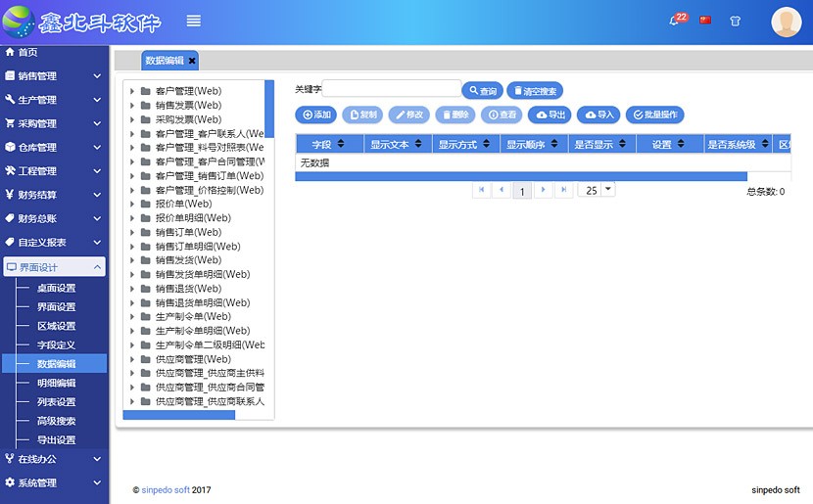The height and width of the screenshot is (504, 813).
Task: Expand the 报价单(Web) tree node
Action: point(132,205)
